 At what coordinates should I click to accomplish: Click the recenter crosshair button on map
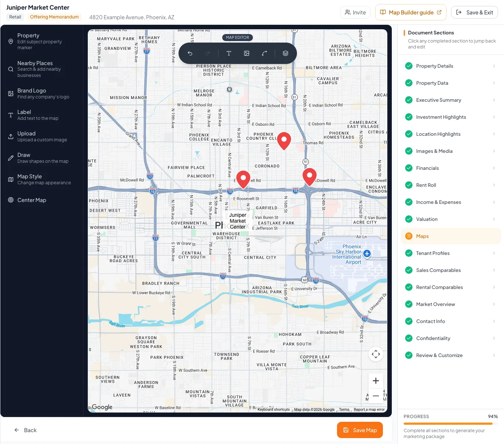pyautogui.click(x=376, y=354)
